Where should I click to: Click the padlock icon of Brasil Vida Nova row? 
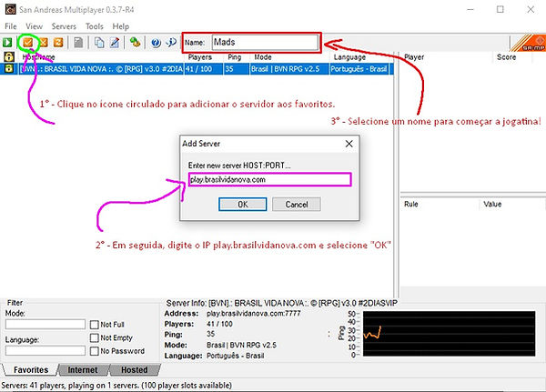coord(9,68)
